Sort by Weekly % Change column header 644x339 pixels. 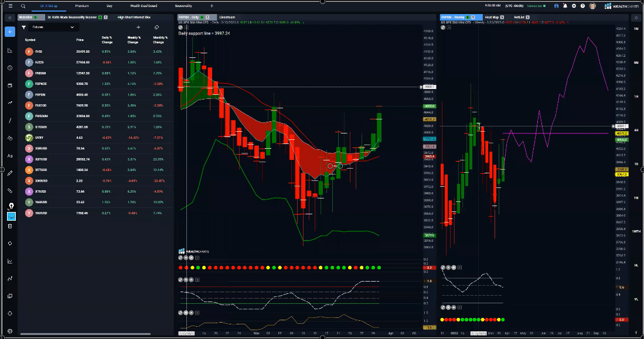click(x=134, y=40)
